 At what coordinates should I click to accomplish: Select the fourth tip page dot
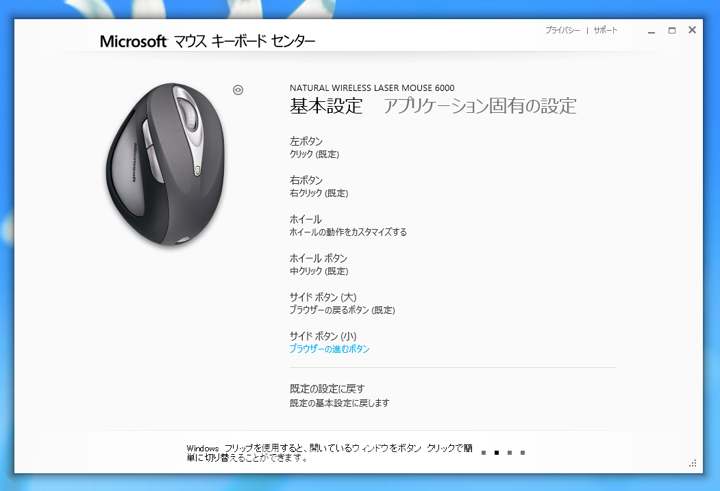tap(523, 452)
